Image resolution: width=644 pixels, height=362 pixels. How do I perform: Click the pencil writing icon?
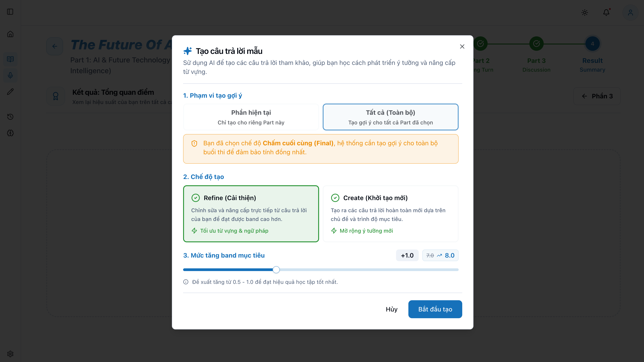click(10, 92)
